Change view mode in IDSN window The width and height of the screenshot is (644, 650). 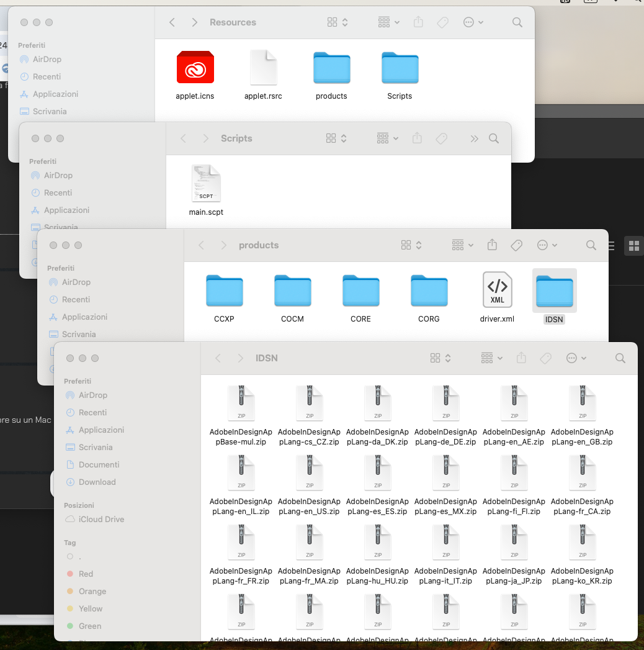coord(441,358)
